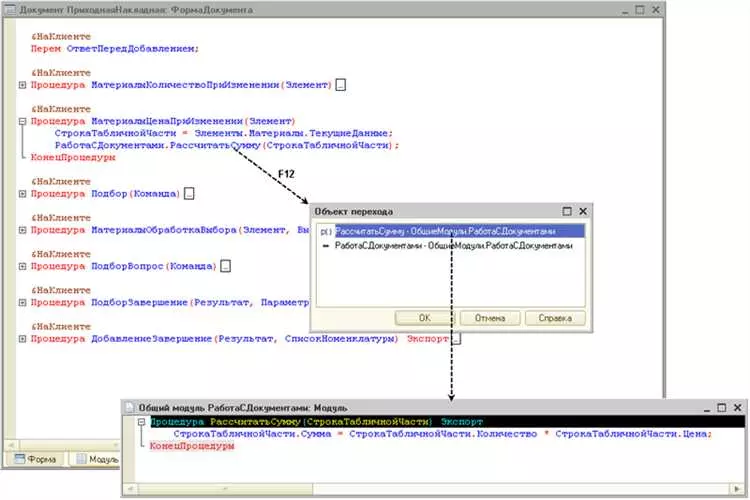Click КонецПроцедуры in the common module window
Screen dimensions: 750x500
coord(192,446)
